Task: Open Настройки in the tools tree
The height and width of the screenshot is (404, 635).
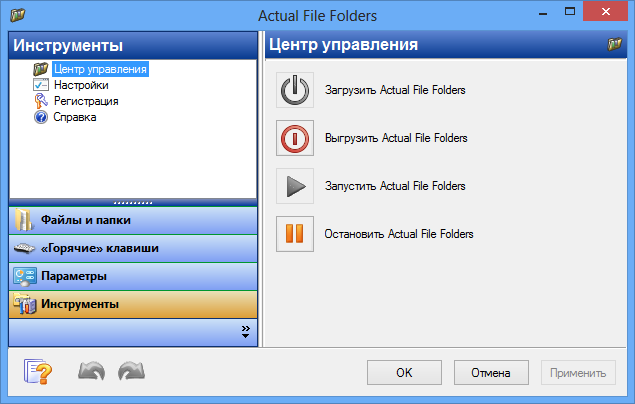Action: 81,86
